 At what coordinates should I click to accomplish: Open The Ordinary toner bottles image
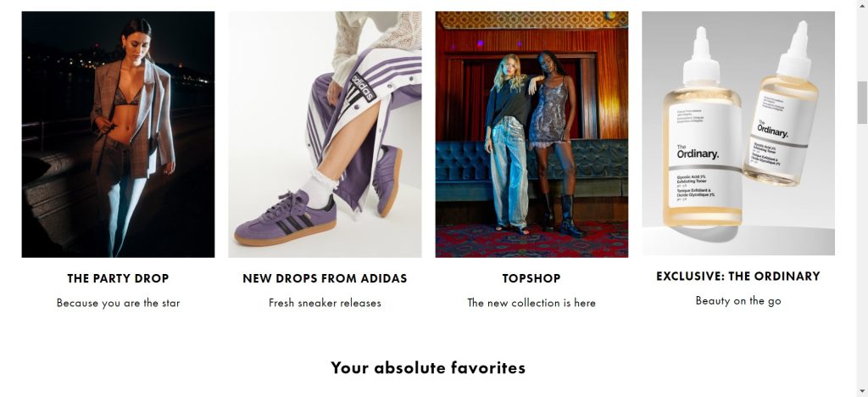pyautogui.click(x=738, y=133)
